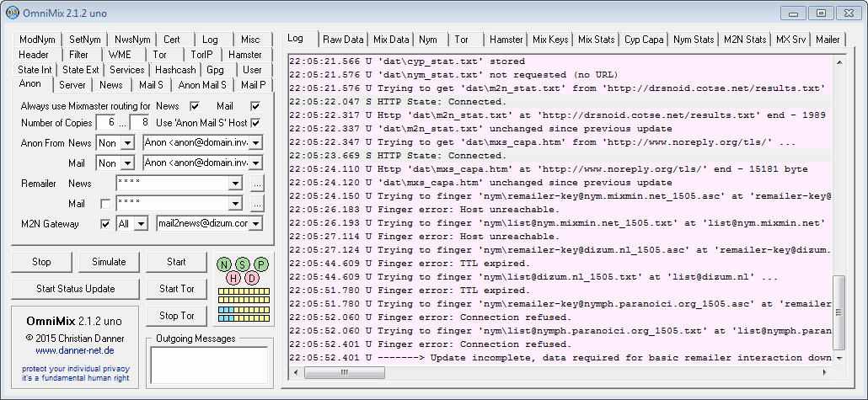Enable the Remailer Mail checkbox
The width and height of the screenshot is (868, 400).
105,204
